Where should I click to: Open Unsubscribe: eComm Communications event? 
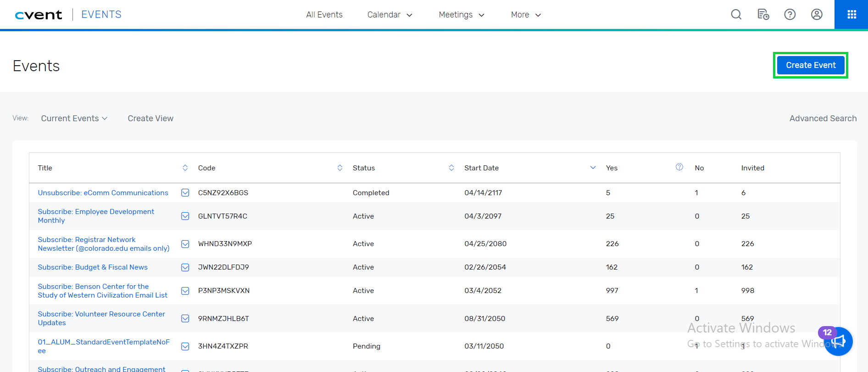point(103,193)
